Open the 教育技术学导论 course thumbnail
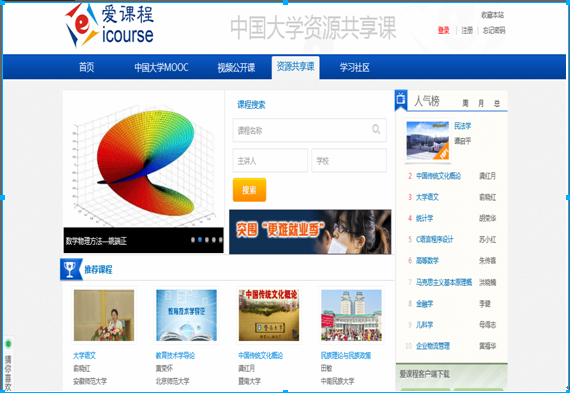The image size is (570, 393). [x=186, y=315]
